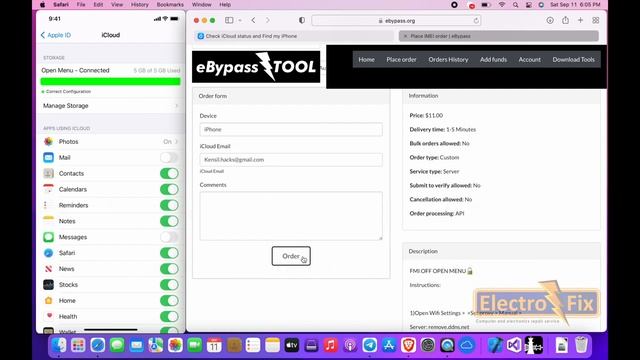Open Manage Storage row
The image size is (640, 360).
point(111,106)
